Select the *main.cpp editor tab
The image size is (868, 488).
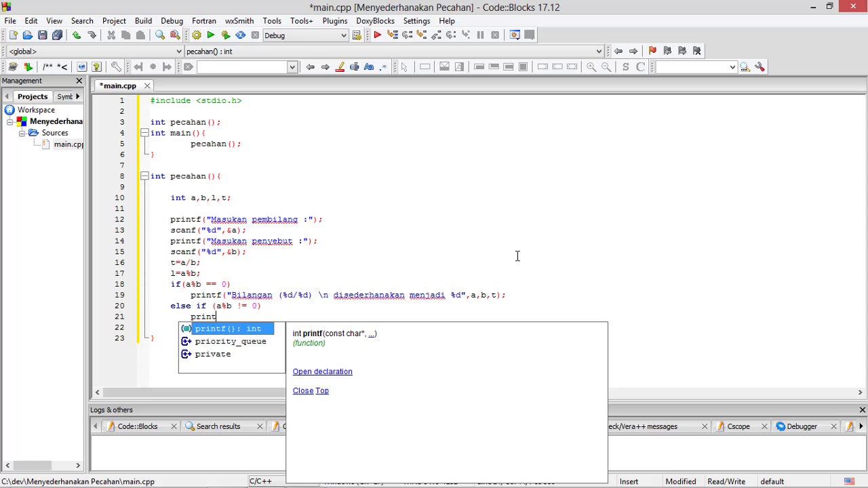119,85
